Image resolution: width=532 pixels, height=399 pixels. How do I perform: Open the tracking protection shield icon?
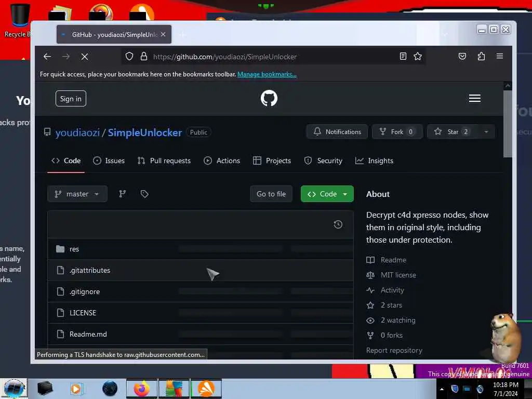129,56
